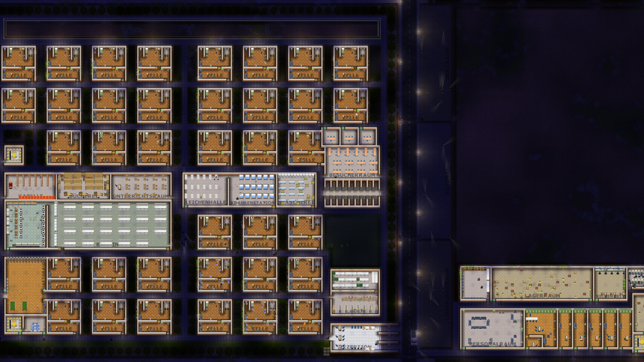This screenshot has height=362, width=644.
Task: Click the Laden shop room
Action: click(x=355, y=303)
